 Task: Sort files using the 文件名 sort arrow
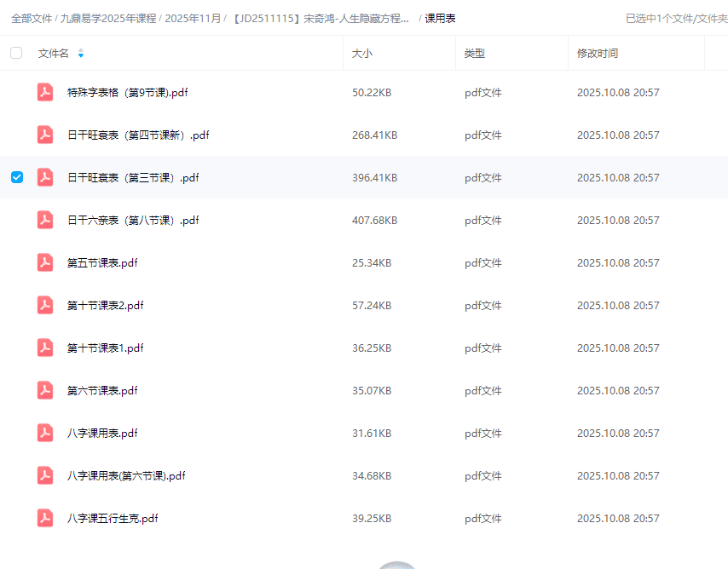81,54
